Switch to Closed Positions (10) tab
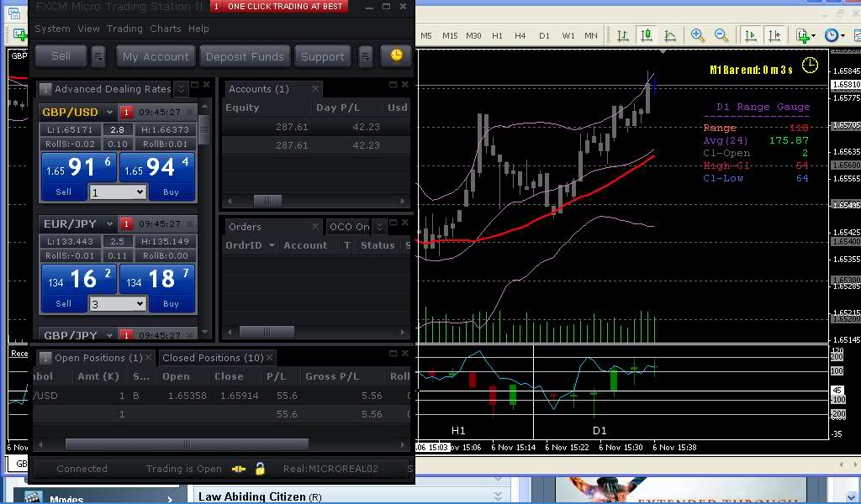Image resolution: width=861 pixels, height=504 pixels. (213, 358)
